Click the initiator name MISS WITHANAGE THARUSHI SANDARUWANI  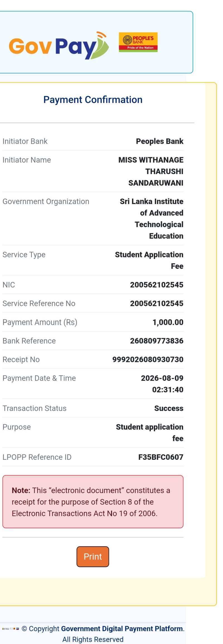pos(151,171)
